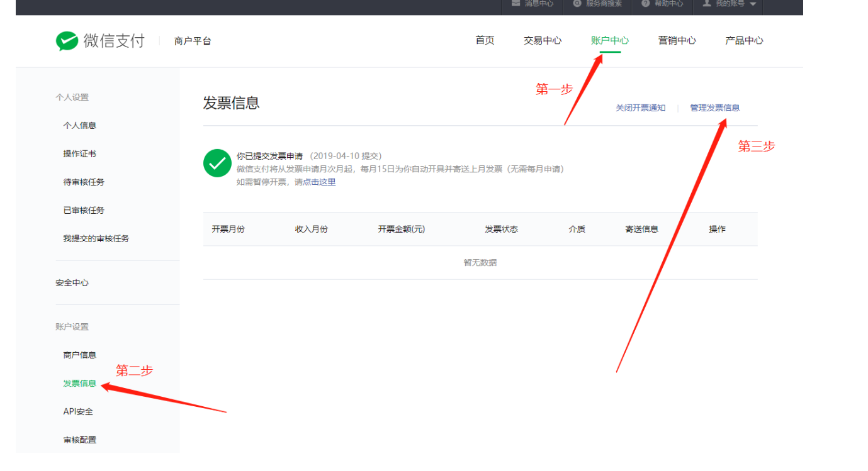868x471 pixels.
Task: Click the WeChat Pay logo icon
Action: pos(67,41)
